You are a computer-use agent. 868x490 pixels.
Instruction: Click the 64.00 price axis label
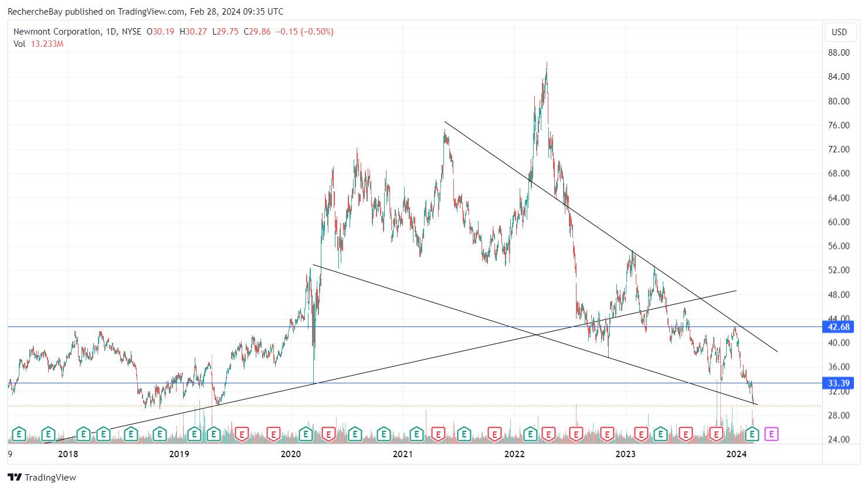[x=839, y=198]
